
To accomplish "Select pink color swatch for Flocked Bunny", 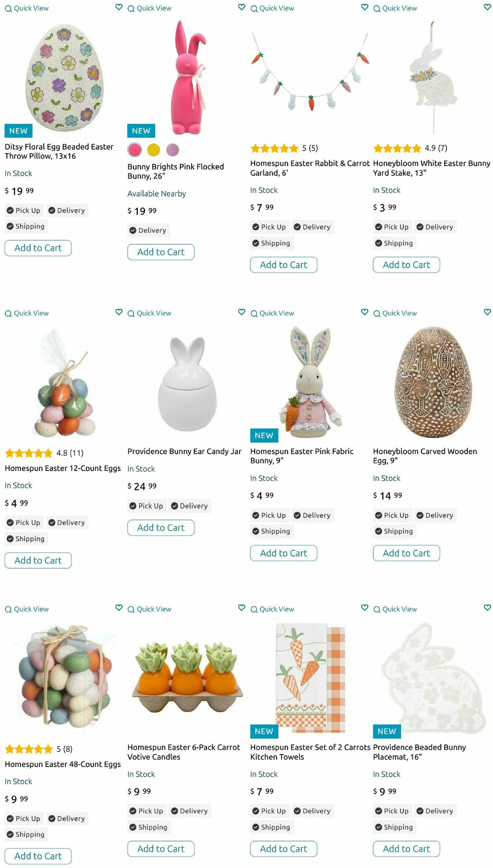I will [134, 150].
